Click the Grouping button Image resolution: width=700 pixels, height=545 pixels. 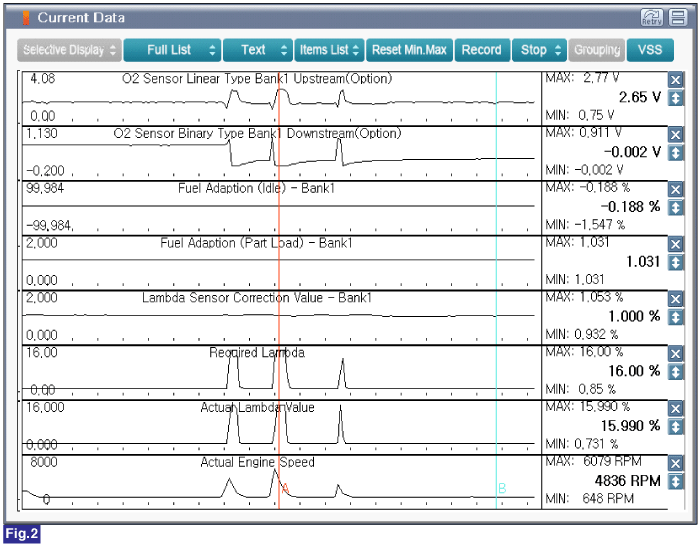point(597,50)
